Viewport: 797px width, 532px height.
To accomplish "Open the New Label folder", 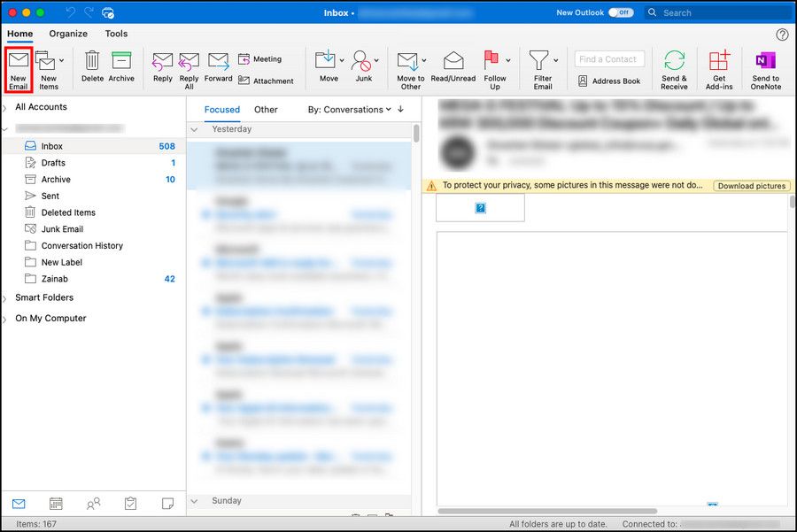I will tap(94, 262).
